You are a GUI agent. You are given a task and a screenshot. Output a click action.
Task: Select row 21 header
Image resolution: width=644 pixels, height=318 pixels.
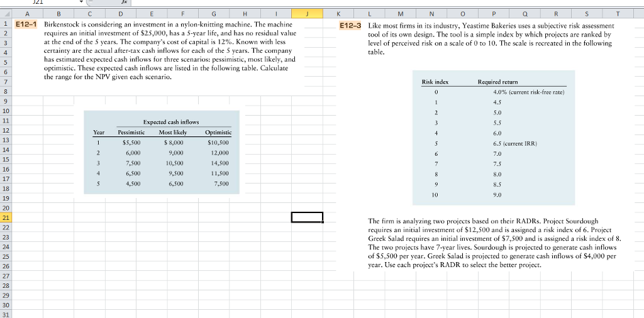(6, 217)
